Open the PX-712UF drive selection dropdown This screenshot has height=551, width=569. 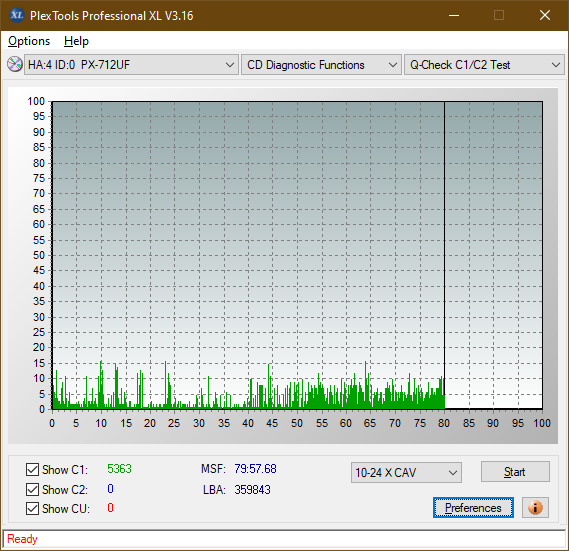[x=131, y=65]
